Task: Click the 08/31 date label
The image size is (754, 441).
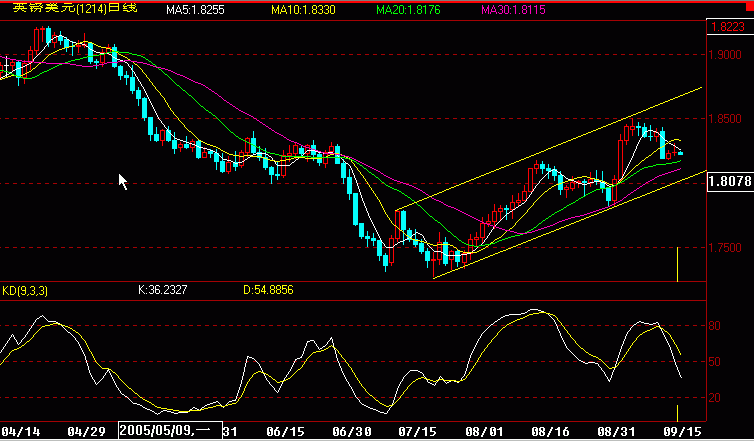Action: [618, 430]
